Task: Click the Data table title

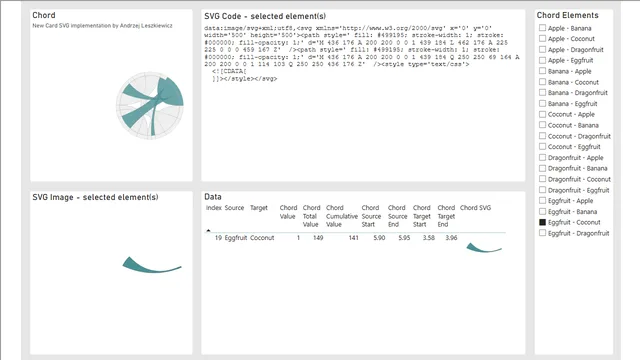Action: (x=213, y=197)
